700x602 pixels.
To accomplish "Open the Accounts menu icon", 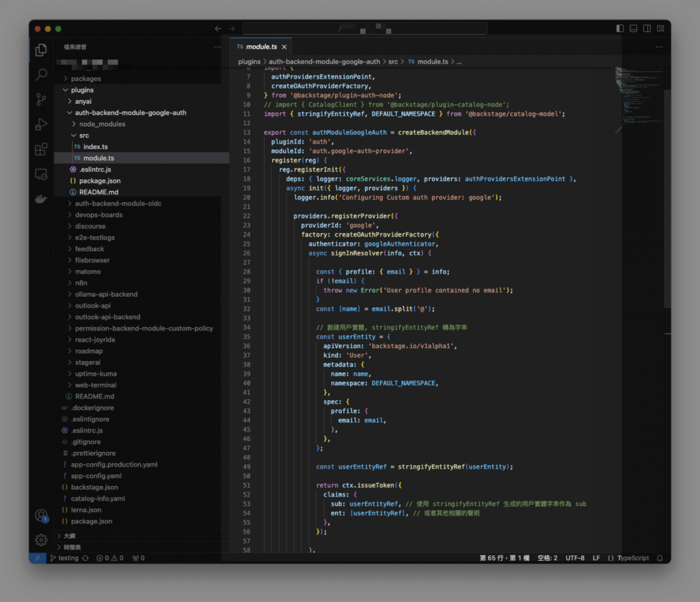I will click(41, 516).
